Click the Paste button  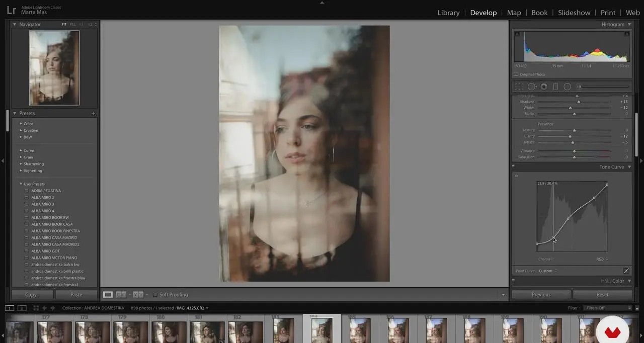(76, 295)
